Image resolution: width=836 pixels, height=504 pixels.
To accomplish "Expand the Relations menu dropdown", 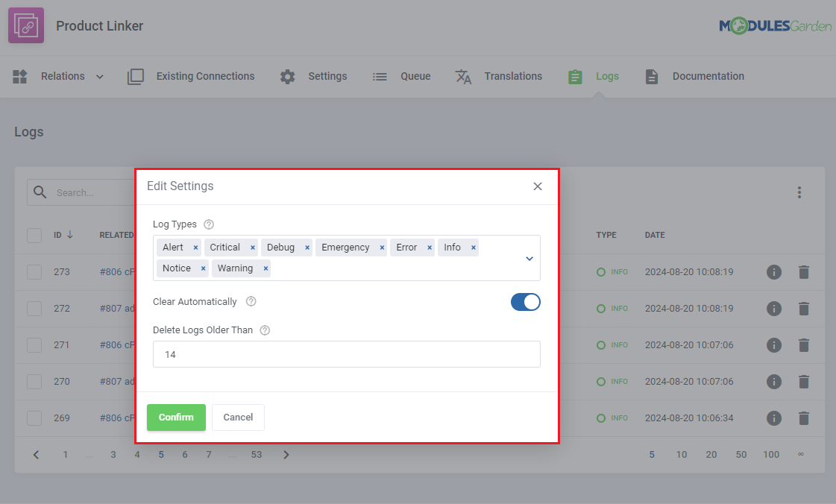I will click(x=100, y=77).
